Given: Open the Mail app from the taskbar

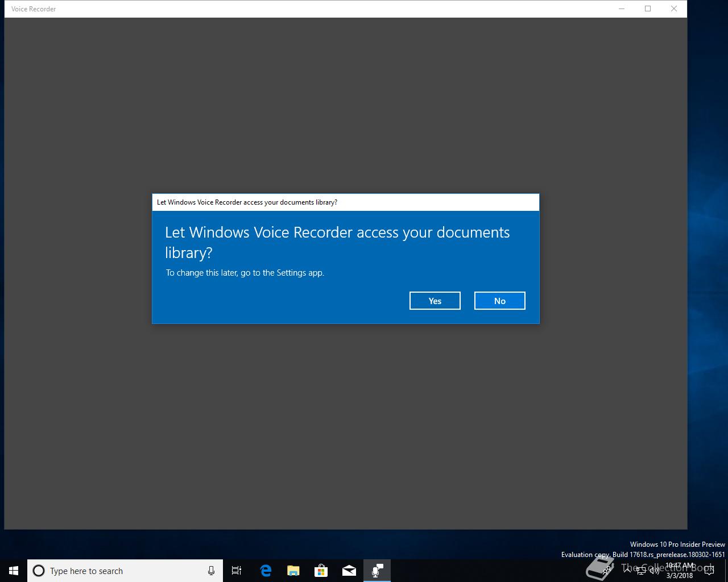Looking at the screenshot, I should pos(349,571).
